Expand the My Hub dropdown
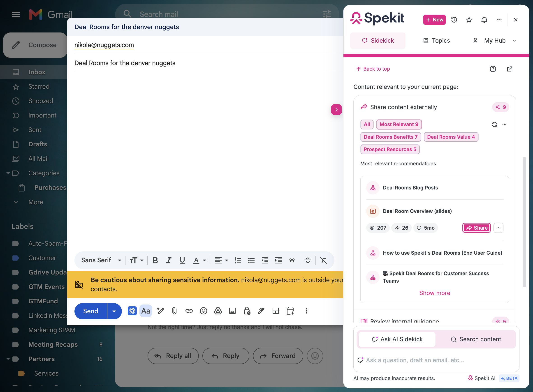This screenshot has width=533, height=392. [x=495, y=41]
